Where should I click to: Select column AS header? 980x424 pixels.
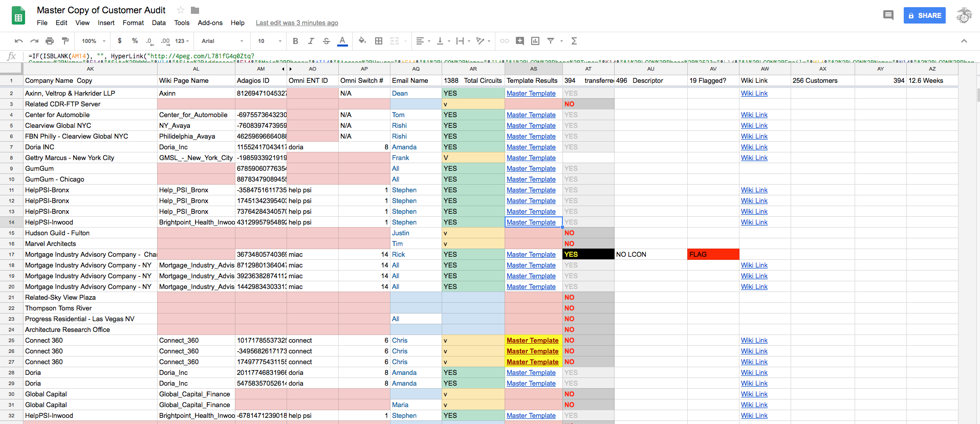pyautogui.click(x=533, y=69)
